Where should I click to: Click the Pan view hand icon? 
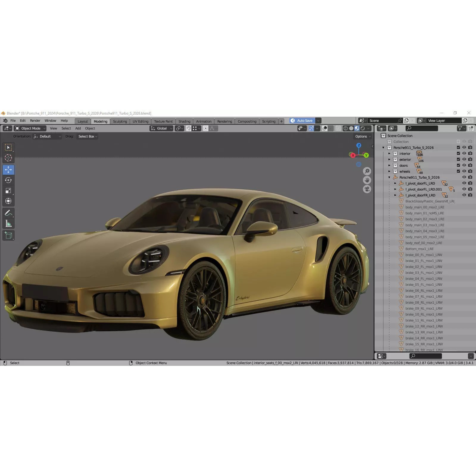coord(367,180)
